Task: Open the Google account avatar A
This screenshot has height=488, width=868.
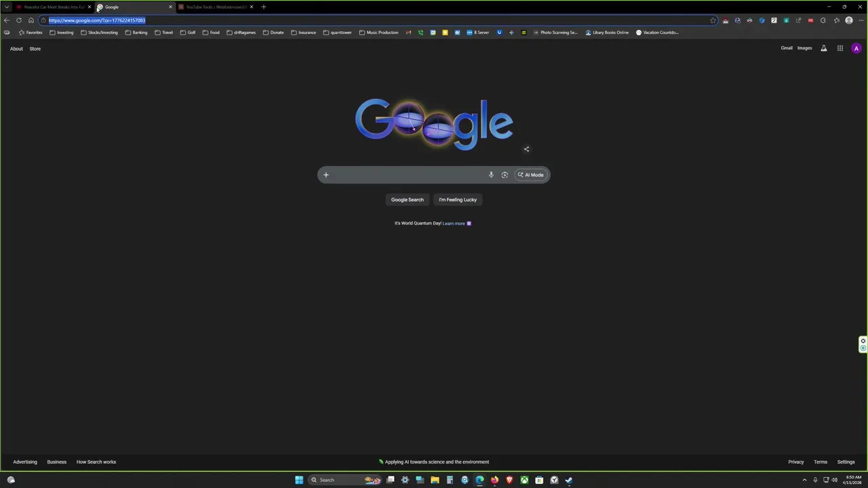Action: click(x=856, y=48)
